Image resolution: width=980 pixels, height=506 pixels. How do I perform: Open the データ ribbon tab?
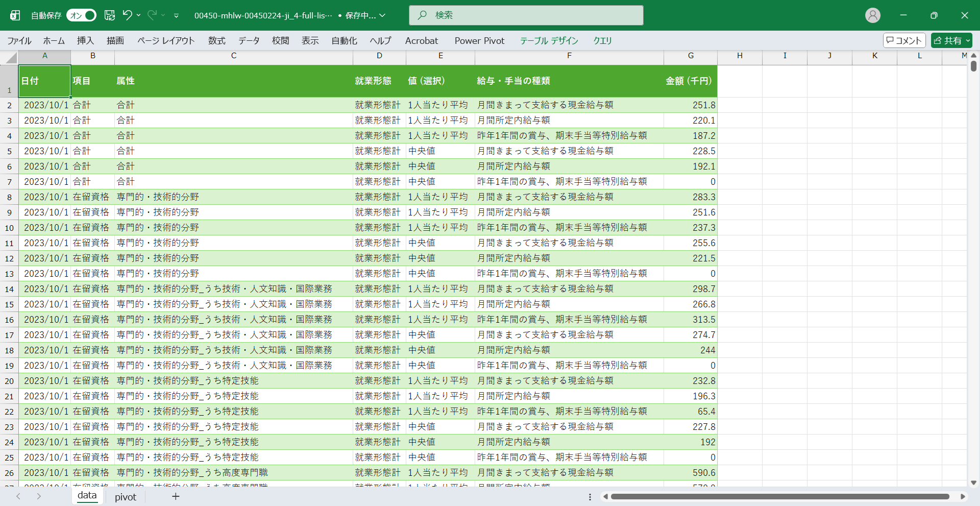(x=249, y=40)
